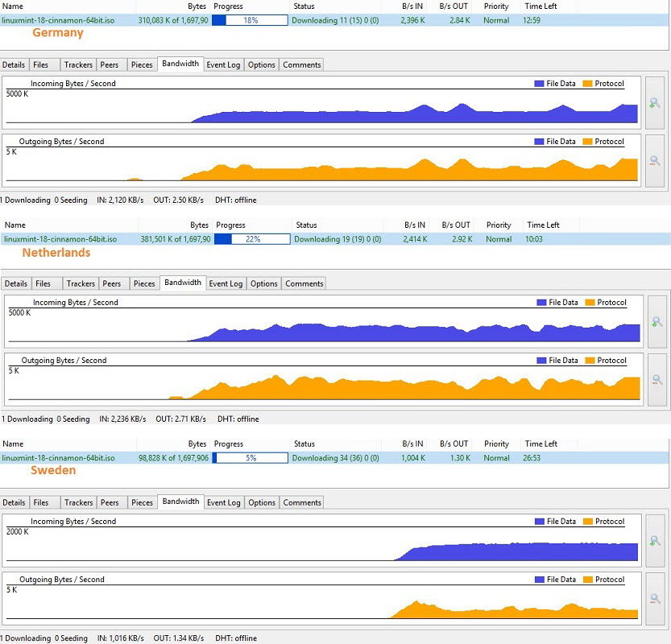
Task: Click the blue File Data swatch in Germany incoming graph
Action: coord(539,84)
